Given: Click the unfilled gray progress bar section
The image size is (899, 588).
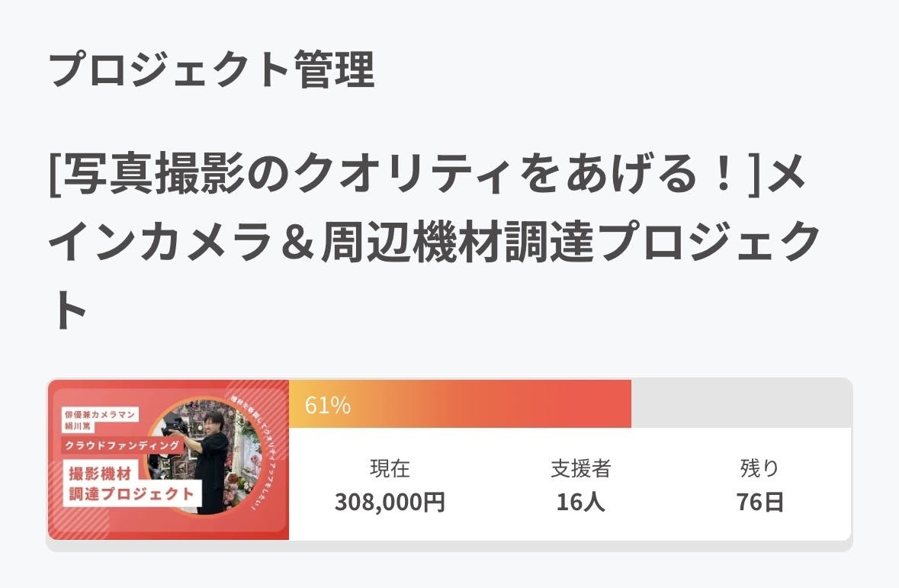Looking at the screenshot, I should tap(740, 404).
